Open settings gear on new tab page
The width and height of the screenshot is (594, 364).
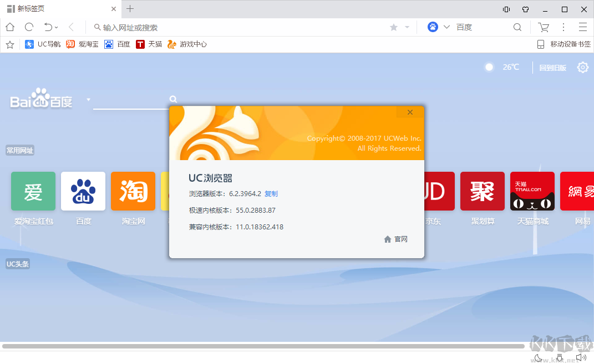point(582,66)
